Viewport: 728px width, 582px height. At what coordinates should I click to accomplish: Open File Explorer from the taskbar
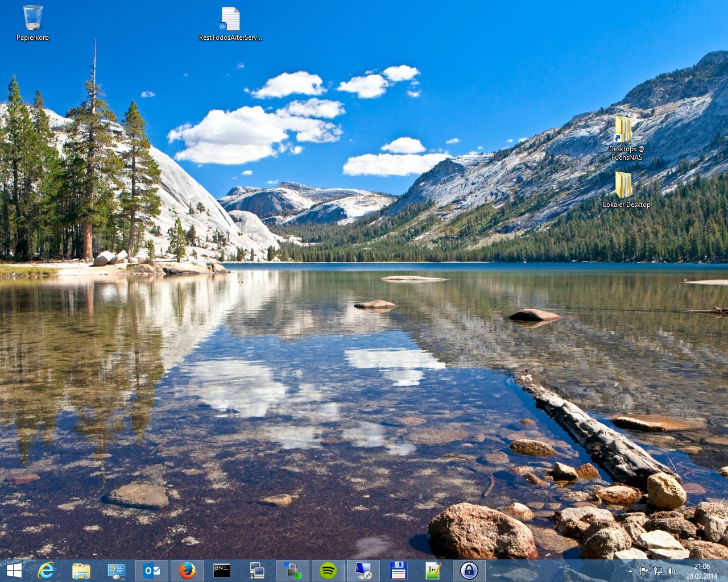(x=81, y=571)
